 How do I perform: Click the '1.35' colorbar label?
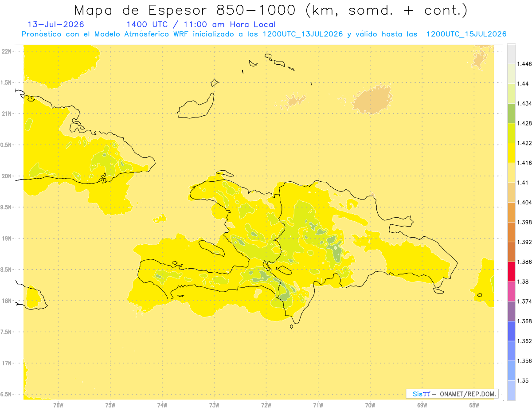click(523, 380)
